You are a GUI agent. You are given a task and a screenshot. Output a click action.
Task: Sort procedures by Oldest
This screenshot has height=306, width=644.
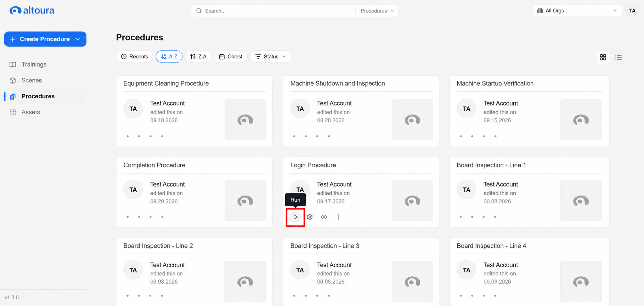[x=231, y=57]
